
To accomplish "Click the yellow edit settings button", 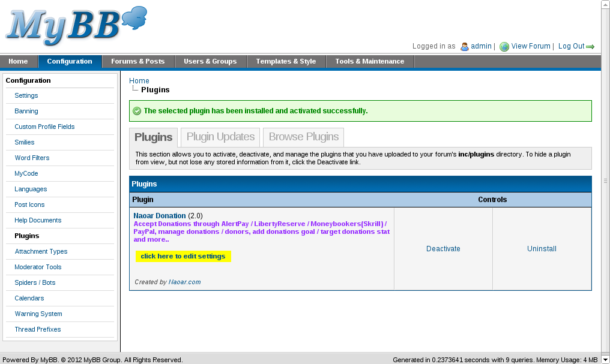I will [x=183, y=256].
